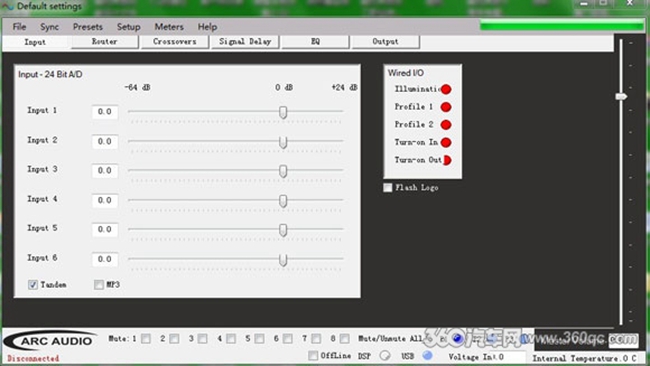Click the Profile 2 red indicator
The image size is (650, 366).
[446, 125]
